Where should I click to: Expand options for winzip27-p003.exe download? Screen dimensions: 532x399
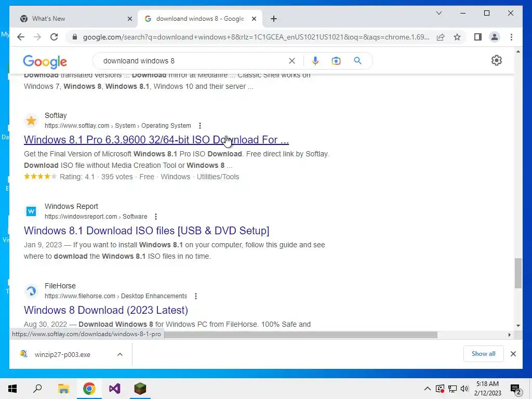120,354
